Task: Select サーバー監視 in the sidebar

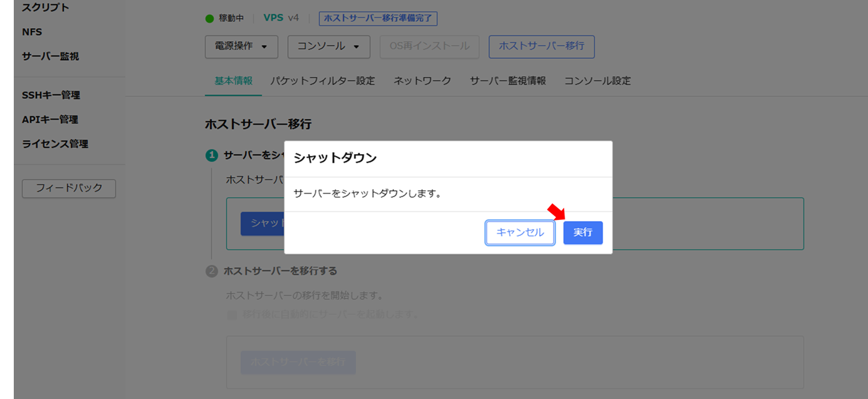Action: tap(51, 56)
